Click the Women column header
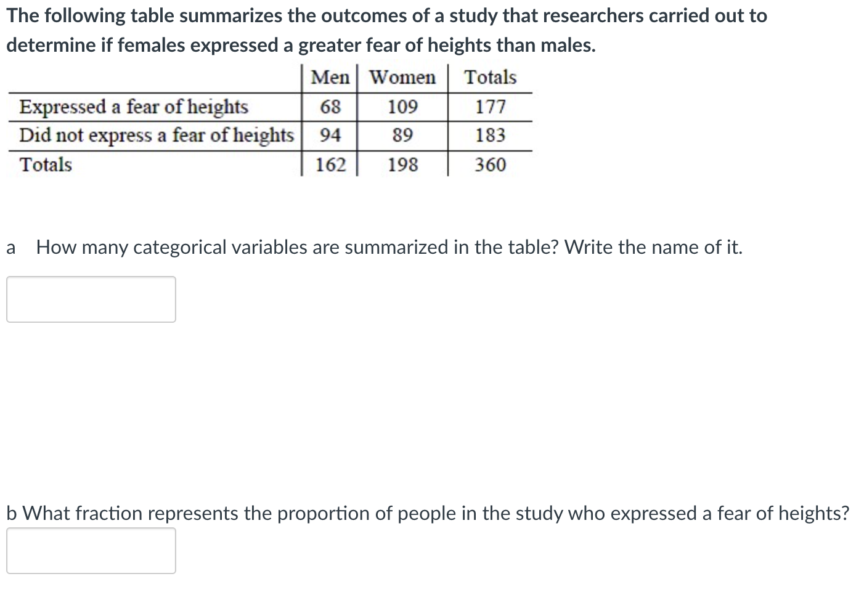The image size is (864, 616). pyautogui.click(x=402, y=77)
